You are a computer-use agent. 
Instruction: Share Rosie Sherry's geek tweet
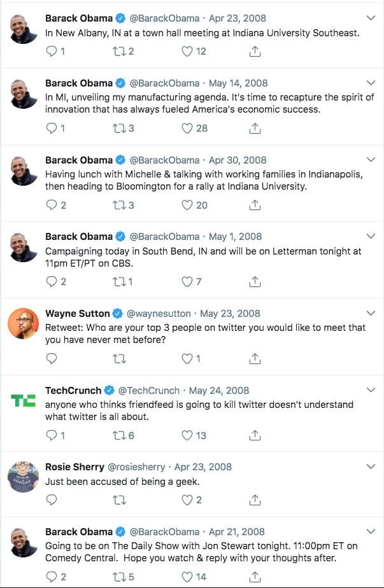[254, 500]
